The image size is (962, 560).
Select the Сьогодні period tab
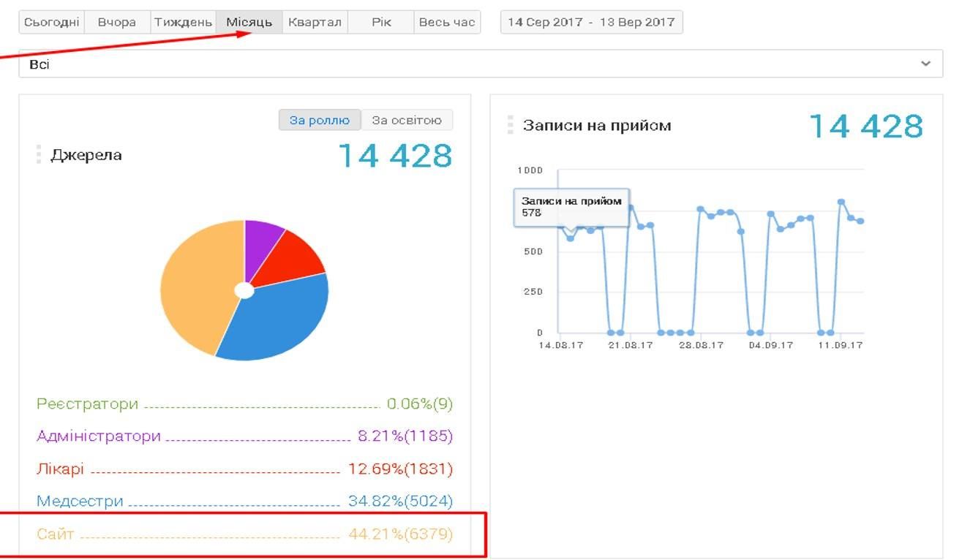coord(51,22)
